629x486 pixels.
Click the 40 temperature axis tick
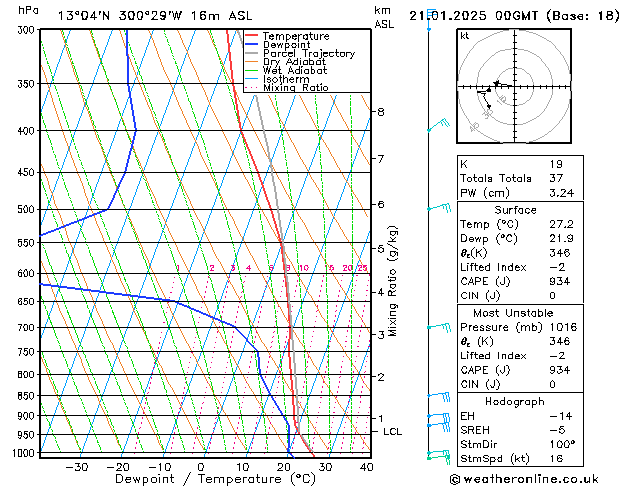coord(367,467)
